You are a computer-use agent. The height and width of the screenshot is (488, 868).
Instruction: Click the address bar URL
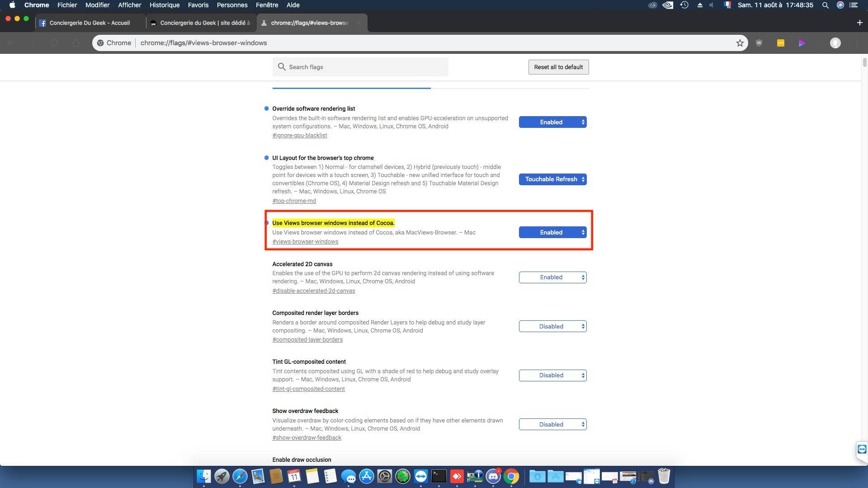203,43
